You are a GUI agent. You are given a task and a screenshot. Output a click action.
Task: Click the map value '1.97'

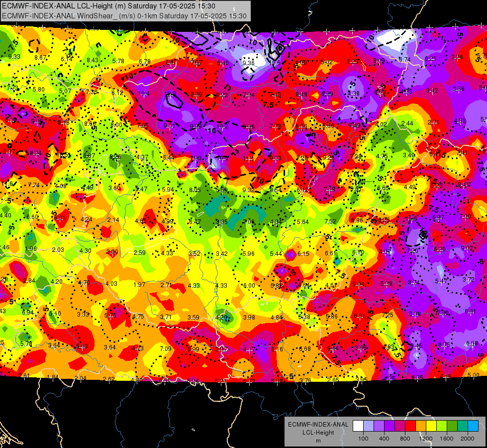[x=139, y=284]
